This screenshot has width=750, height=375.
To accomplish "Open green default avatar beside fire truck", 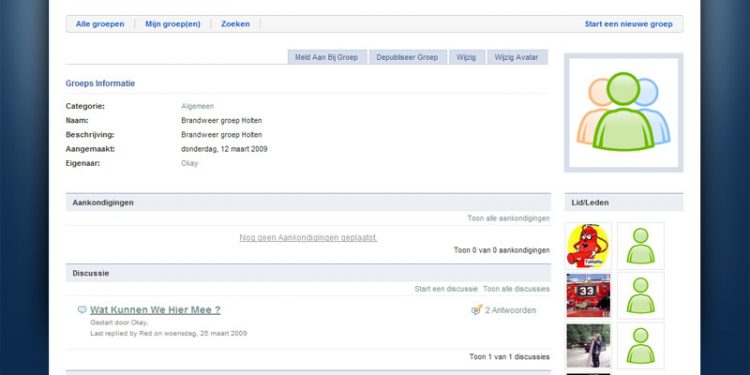I will point(640,295).
